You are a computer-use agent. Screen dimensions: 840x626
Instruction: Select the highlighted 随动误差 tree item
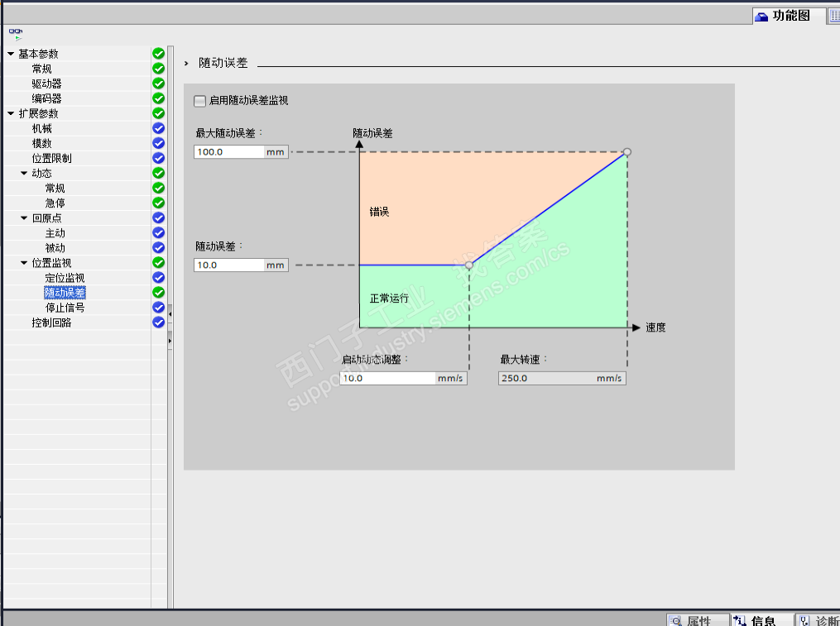pyautogui.click(x=65, y=293)
